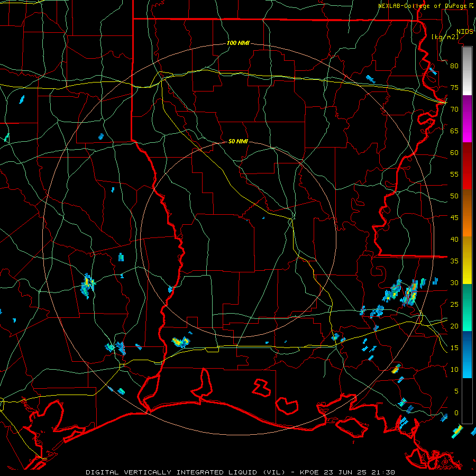
Task: Select the orange-brown segment of the color bar
Action: pos(467,213)
